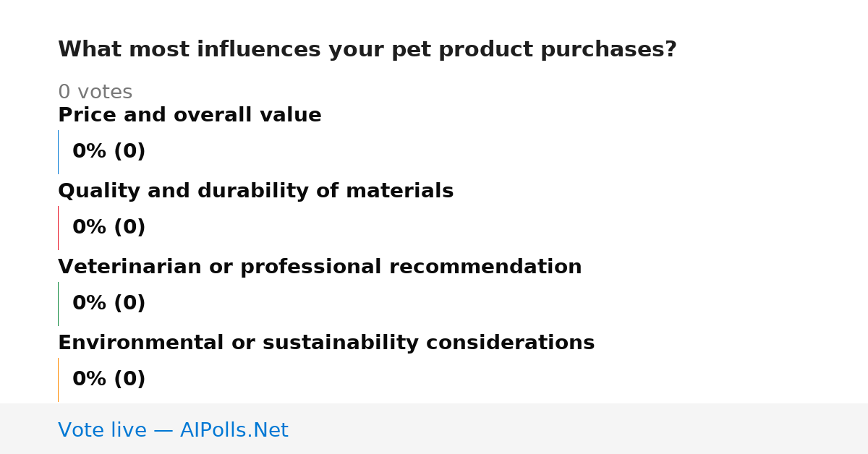The image size is (868, 454).
Task: Click the green bar for Veterinarian option
Action: tap(58, 304)
